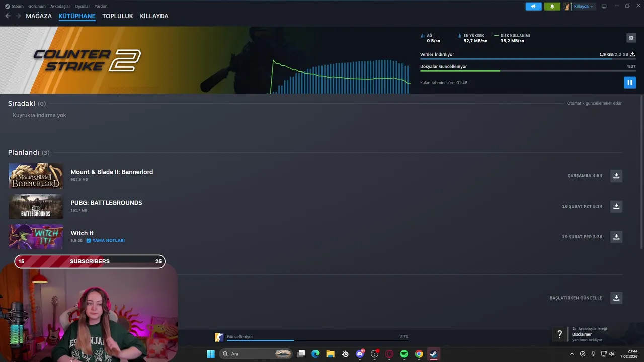
Task: Click the CS2 icon in bottom status bar
Action: pos(219,337)
